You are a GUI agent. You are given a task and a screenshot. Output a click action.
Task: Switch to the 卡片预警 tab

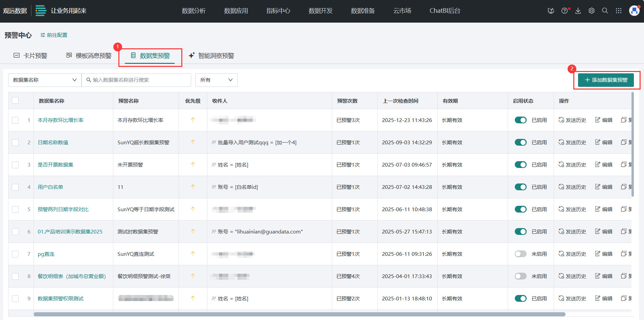30,56
